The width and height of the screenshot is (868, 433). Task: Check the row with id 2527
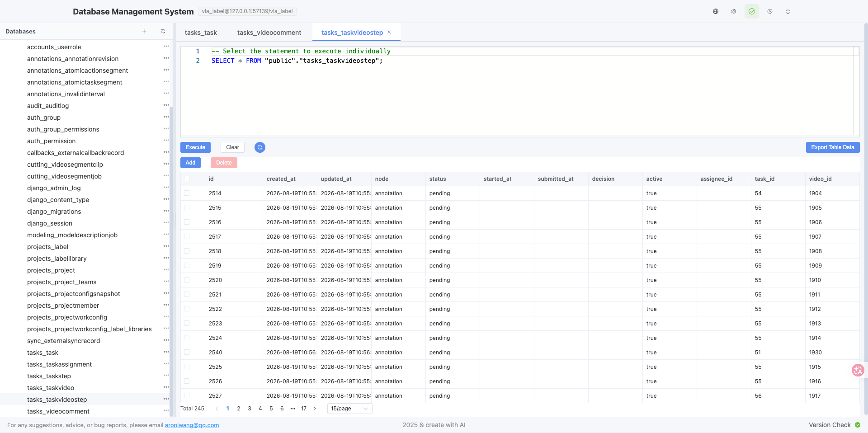(x=187, y=395)
